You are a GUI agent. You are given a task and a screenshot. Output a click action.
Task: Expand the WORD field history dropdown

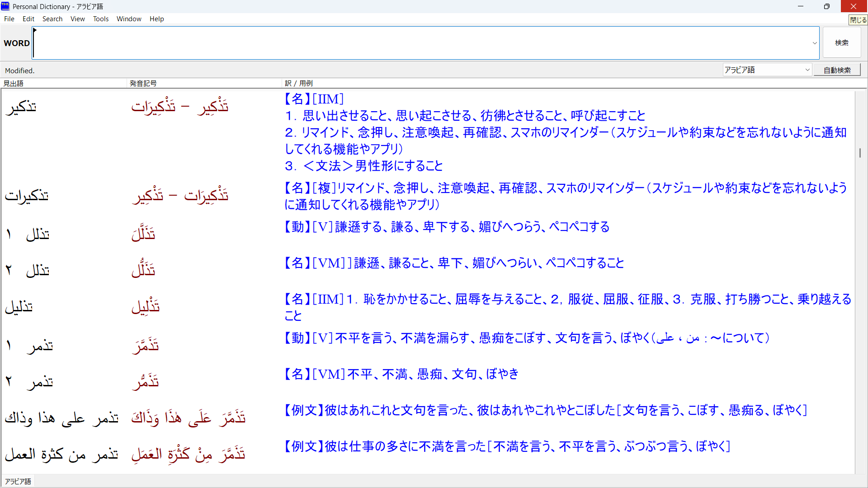coord(814,42)
